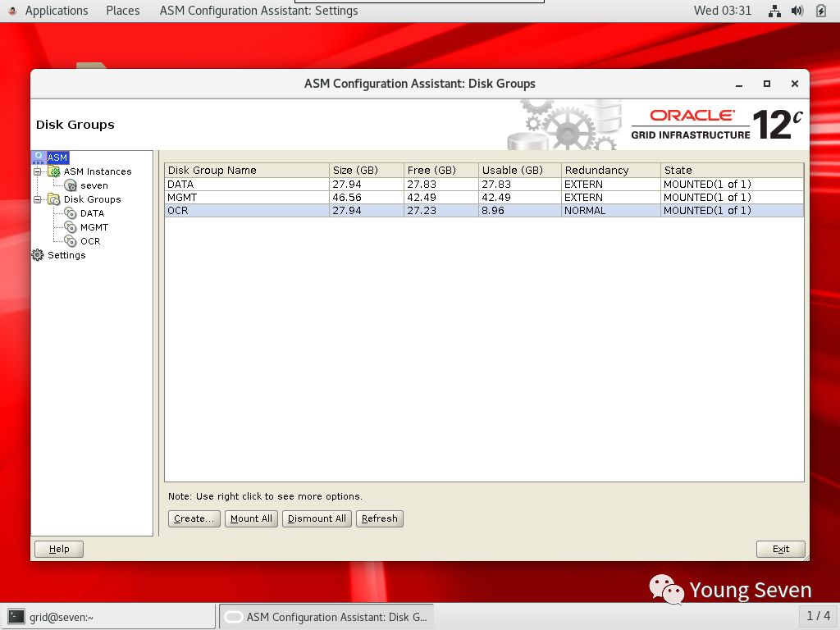Open ASM Configuration Assistant: Settings top-bar menu
Screen dimensions: 840x630
pyautogui.click(x=258, y=11)
